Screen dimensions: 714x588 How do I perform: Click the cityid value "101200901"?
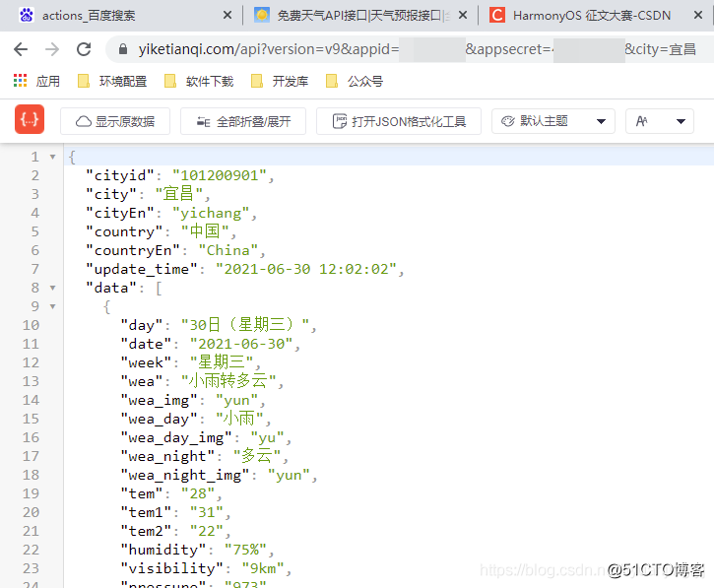click(220, 175)
